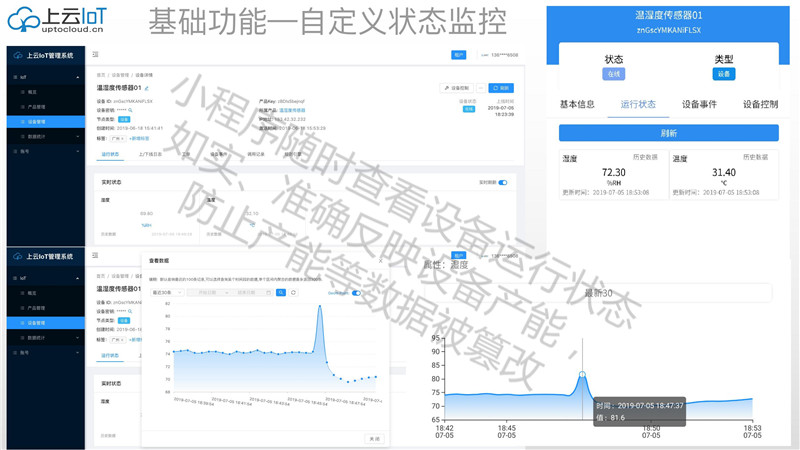Screen dimensions: 800x450
Task: Click the edit pencil icon beside 温湿度传感器01
Action: pos(147,88)
